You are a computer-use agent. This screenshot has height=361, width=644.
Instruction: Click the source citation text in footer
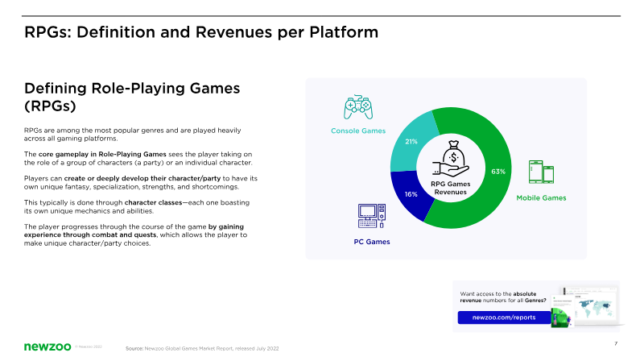(x=202, y=348)
